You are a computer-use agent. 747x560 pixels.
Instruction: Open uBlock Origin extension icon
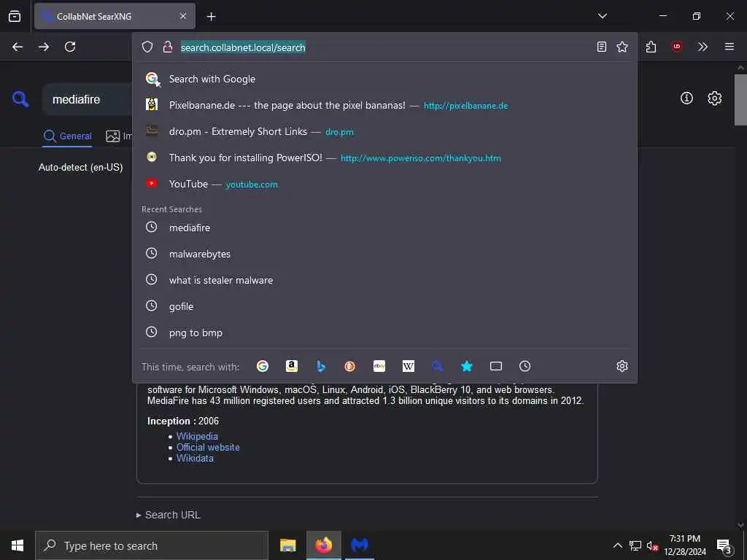click(676, 47)
